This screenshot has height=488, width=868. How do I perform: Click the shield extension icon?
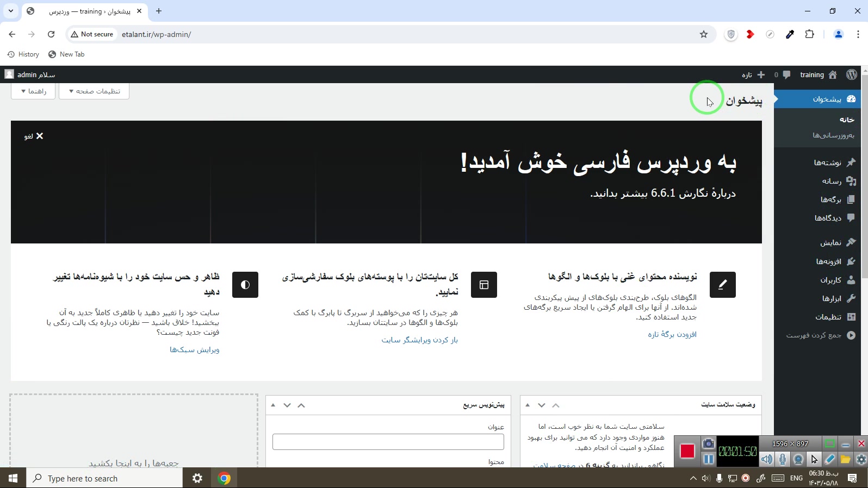point(731,34)
